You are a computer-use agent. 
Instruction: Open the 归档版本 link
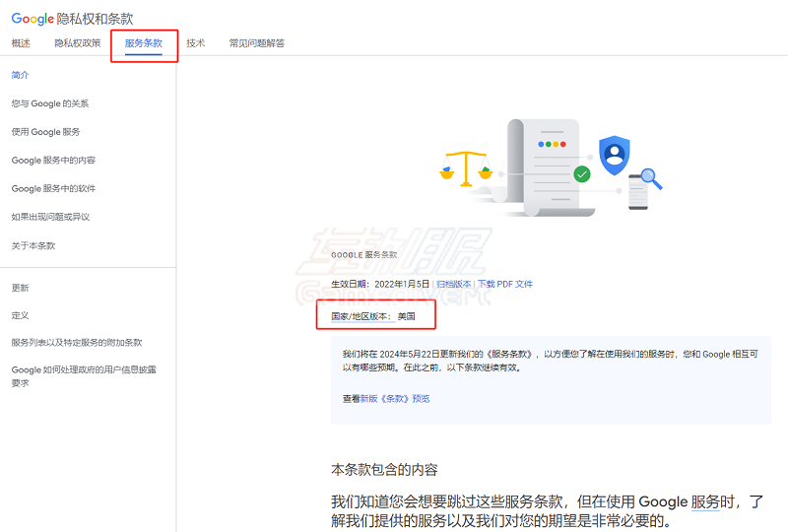pyautogui.click(x=454, y=284)
